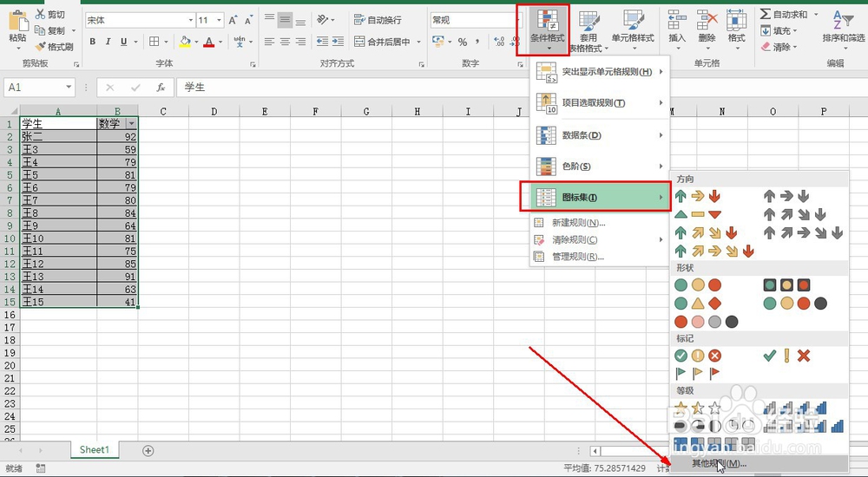This screenshot has height=477, width=868.
Task: Center text horizontally
Action: 285,42
